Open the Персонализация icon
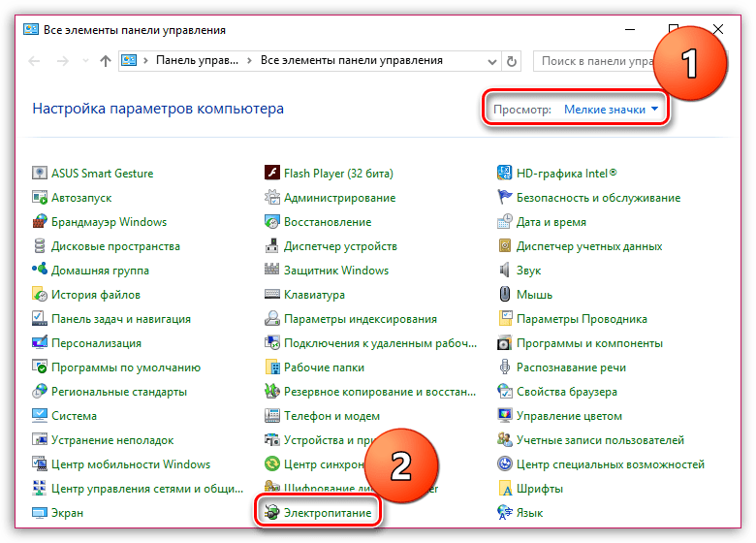Screen dimensions: 756x543 [x=40, y=342]
